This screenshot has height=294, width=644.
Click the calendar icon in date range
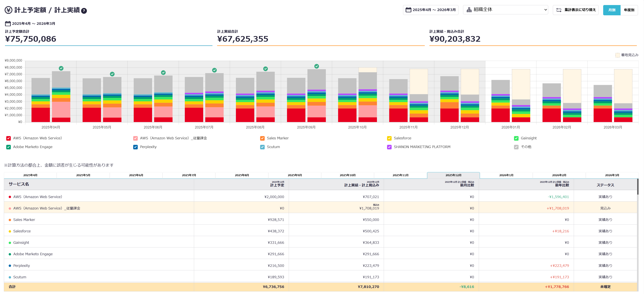pyautogui.click(x=408, y=10)
